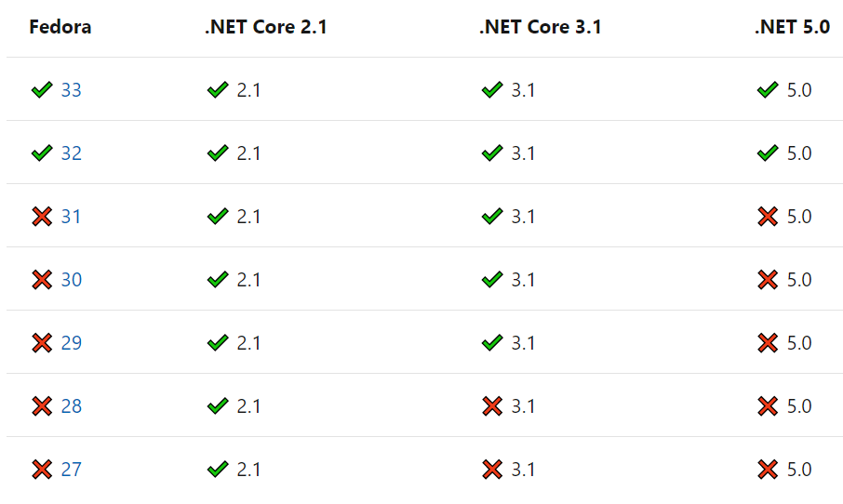843x504 pixels.
Task: Click the Fedora column header
Action: [60, 27]
